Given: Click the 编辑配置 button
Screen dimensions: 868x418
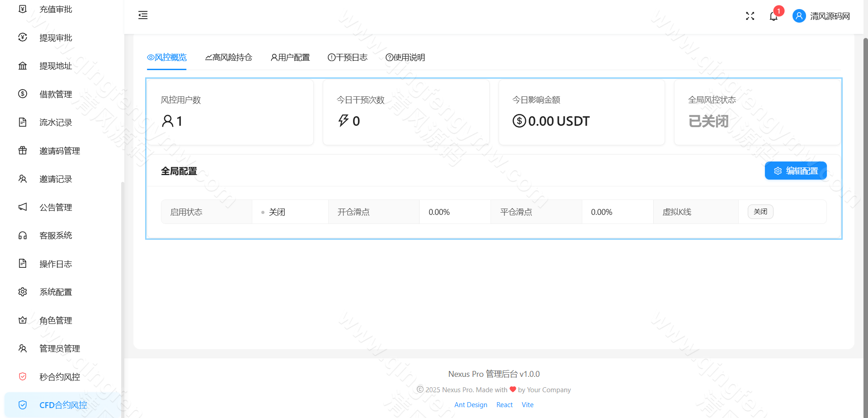Looking at the screenshot, I should 796,171.
